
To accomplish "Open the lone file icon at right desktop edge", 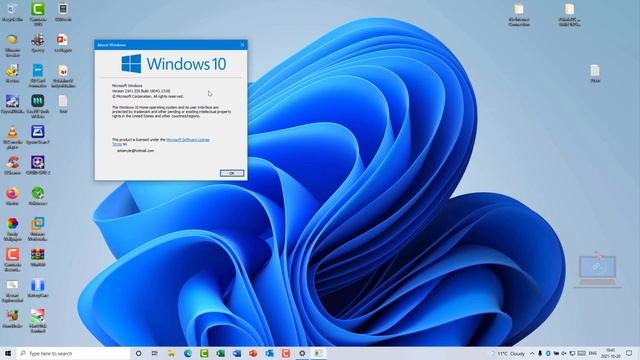I will point(595,73).
